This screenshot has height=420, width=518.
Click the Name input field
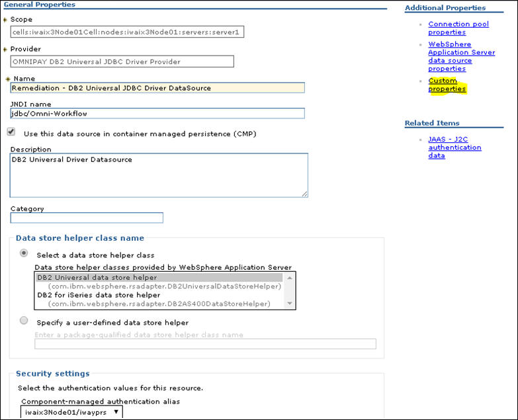tap(157, 88)
